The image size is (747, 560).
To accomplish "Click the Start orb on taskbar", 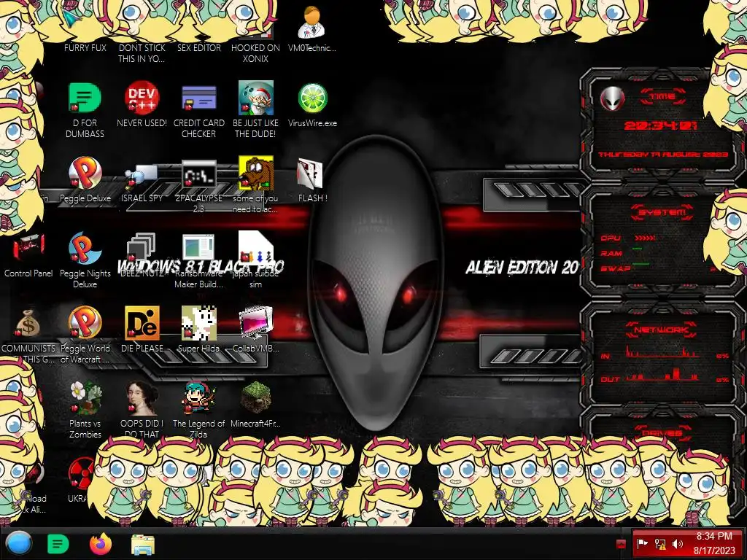I will point(18,543).
